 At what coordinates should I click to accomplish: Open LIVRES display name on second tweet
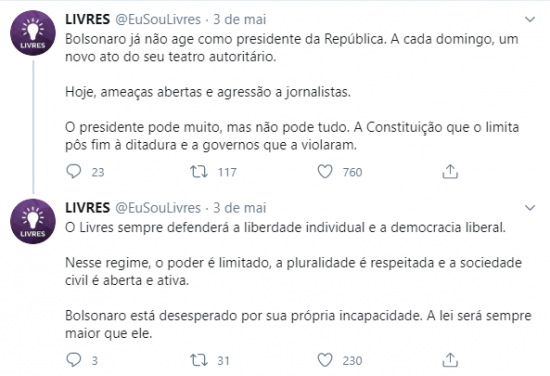(88, 208)
